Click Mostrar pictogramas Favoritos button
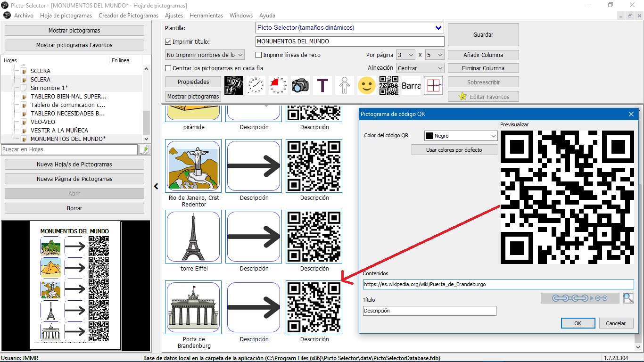644x362 pixels. pos(74,45)
